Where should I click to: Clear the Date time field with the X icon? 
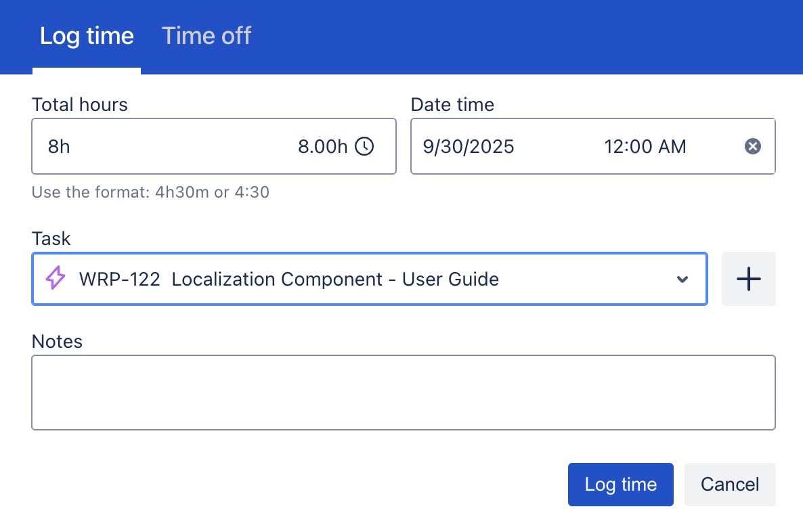pyautogui.click(x=753, y=146)
